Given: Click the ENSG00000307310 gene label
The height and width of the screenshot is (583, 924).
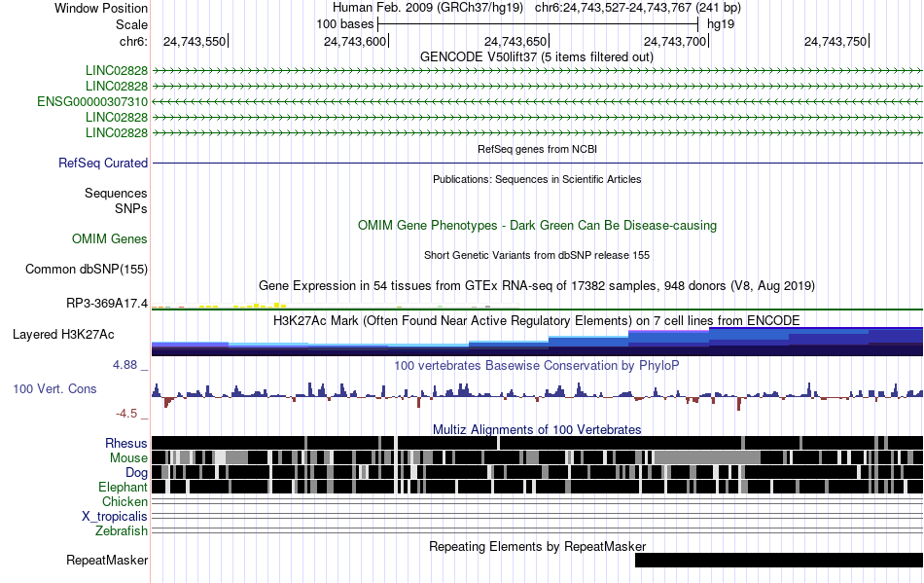Looking at the screenshot, I should coord(92,102).
